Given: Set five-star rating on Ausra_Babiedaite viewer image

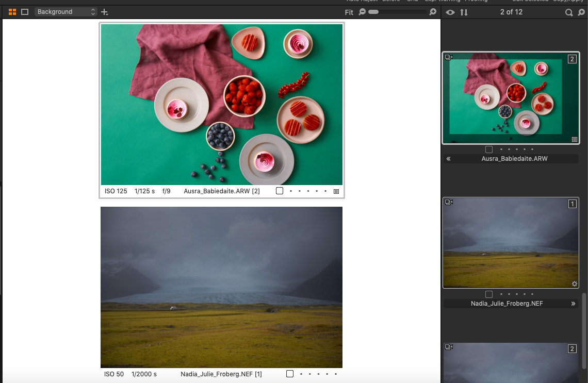Looking at the screenshot, I should pos(325,191).
